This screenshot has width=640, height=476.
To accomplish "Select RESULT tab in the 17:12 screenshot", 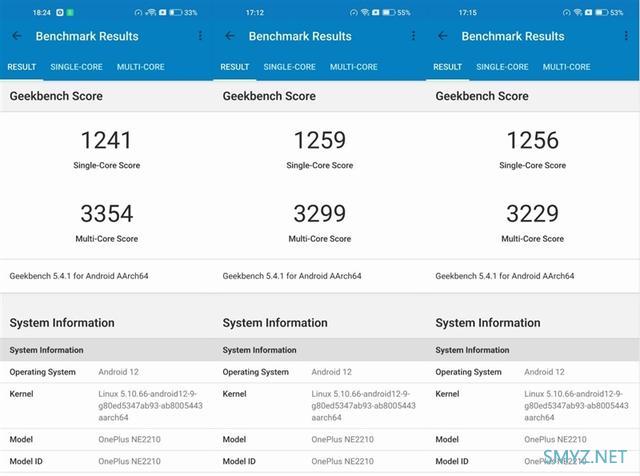I will (x=235, y=67).
